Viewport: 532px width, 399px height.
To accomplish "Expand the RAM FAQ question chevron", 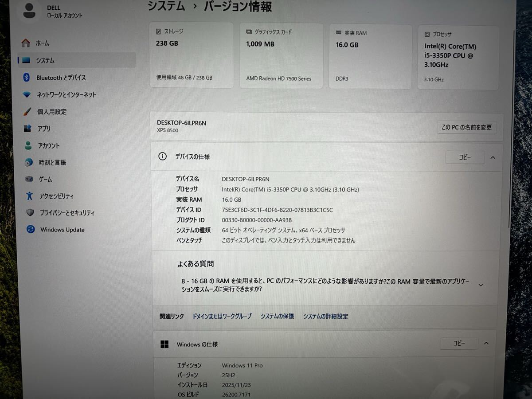I will (x=481, y=285).
